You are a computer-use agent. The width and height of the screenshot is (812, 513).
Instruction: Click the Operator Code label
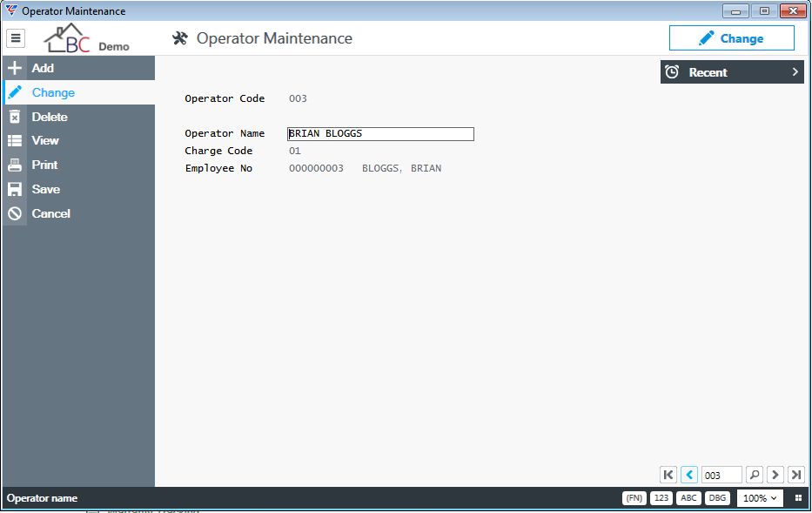coord(225,98)
